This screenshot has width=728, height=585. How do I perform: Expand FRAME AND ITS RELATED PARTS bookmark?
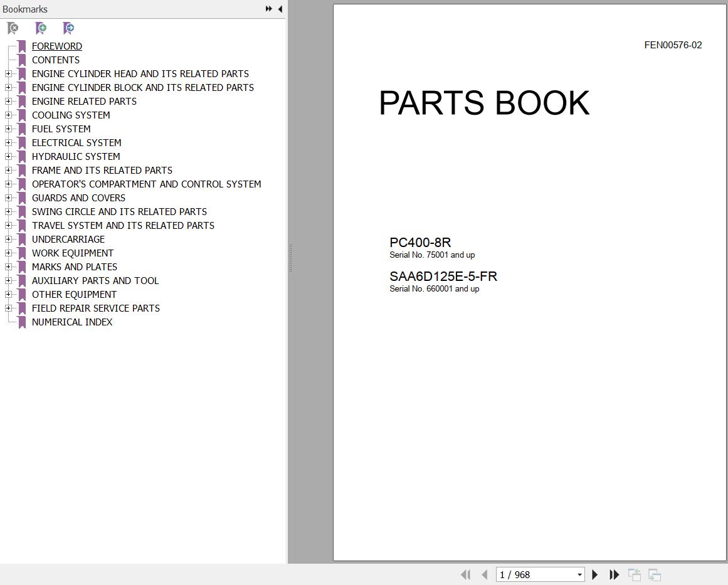point(8,171)
